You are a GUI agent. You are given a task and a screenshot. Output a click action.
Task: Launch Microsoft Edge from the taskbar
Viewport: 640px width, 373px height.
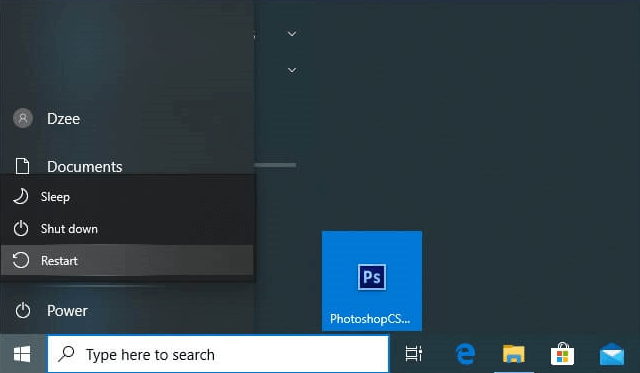click(x=465, y=354)
